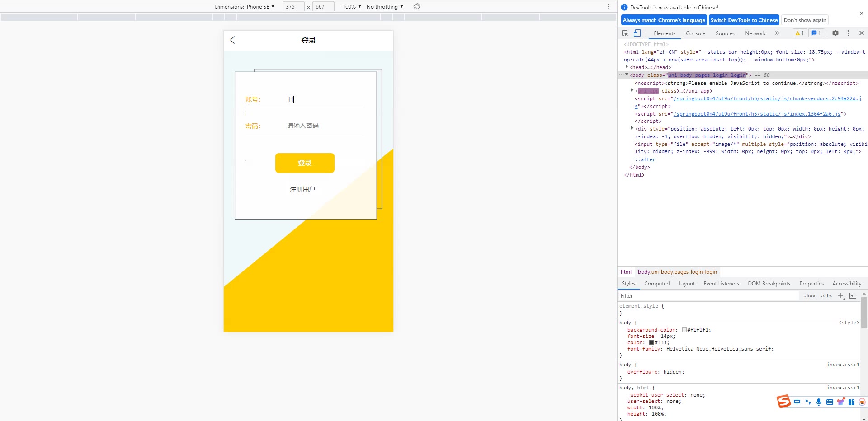Click back arrow on login page
Image resolution: width=868 pixels, height=421 pixels.
232,40
